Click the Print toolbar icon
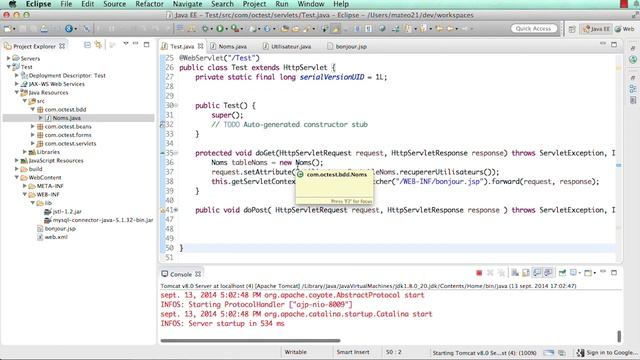 pyautogui.click(x=44, y=29)
